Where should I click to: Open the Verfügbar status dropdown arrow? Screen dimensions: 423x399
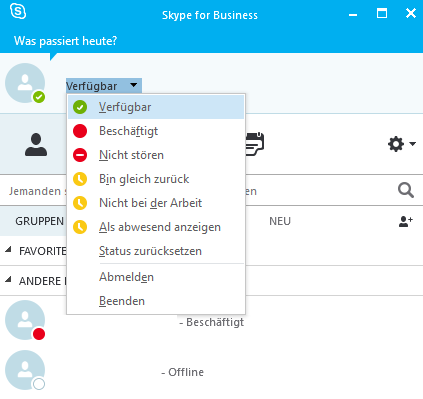point(134,85)
